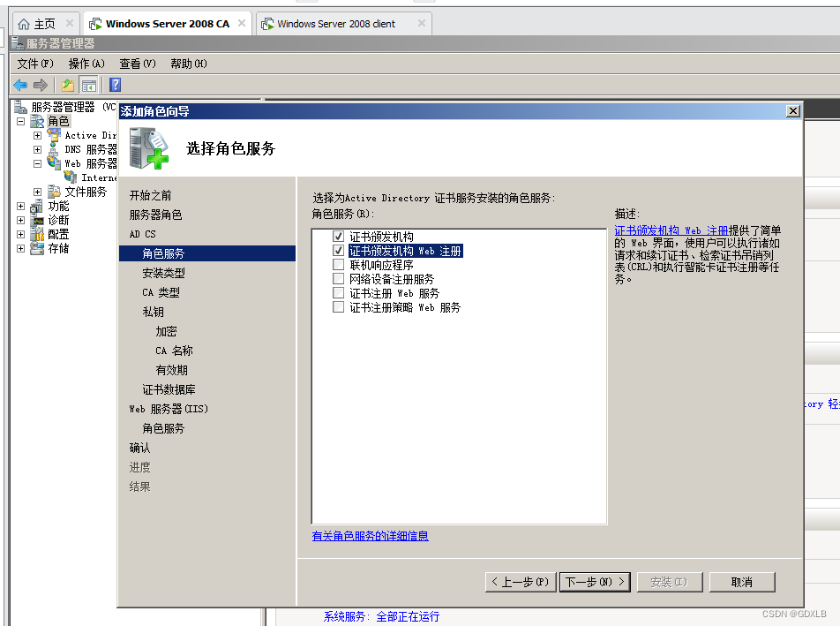
Task: Open the 文件(F) menu
Action: (x=35, y=64)
